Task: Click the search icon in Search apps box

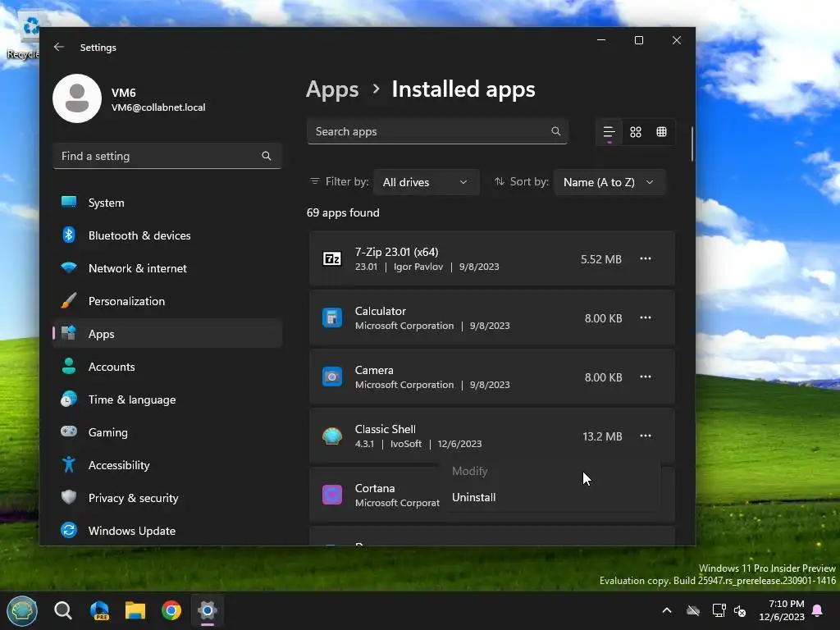Action: pyautogui.click(x=556, y=131)
